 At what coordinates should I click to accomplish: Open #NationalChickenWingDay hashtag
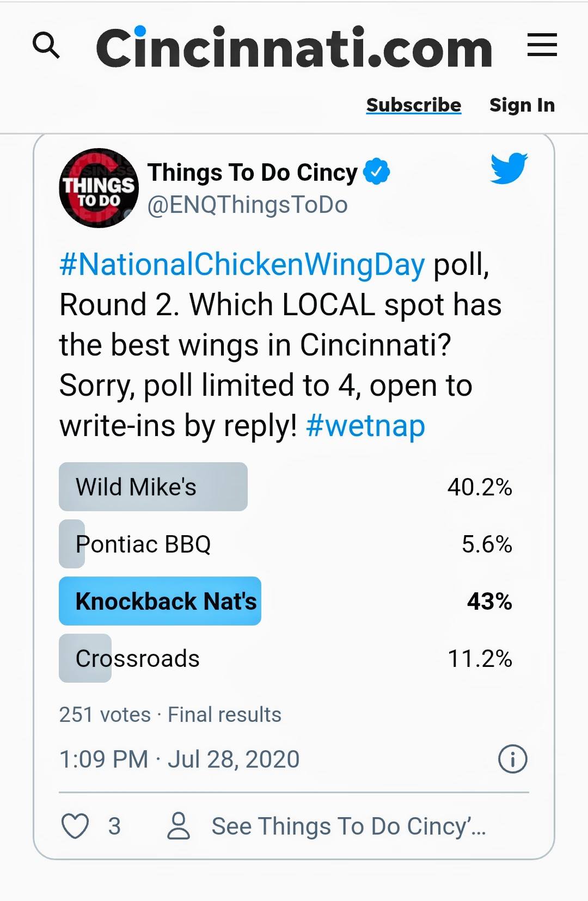coord(242,265)
